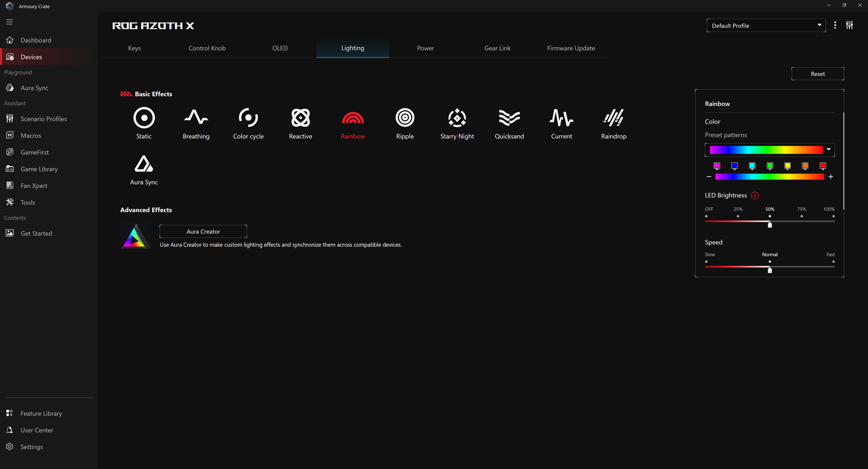Viewport: 868px width, 469px height.
Task: Select the red gradient color stop
Action: point(823,166)
